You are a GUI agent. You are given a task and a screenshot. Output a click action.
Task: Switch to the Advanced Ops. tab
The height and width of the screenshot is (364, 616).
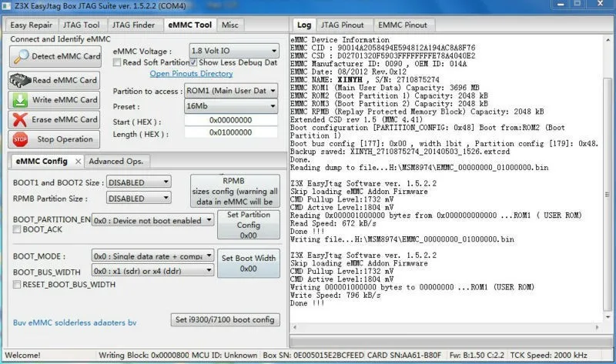(116, 162)
